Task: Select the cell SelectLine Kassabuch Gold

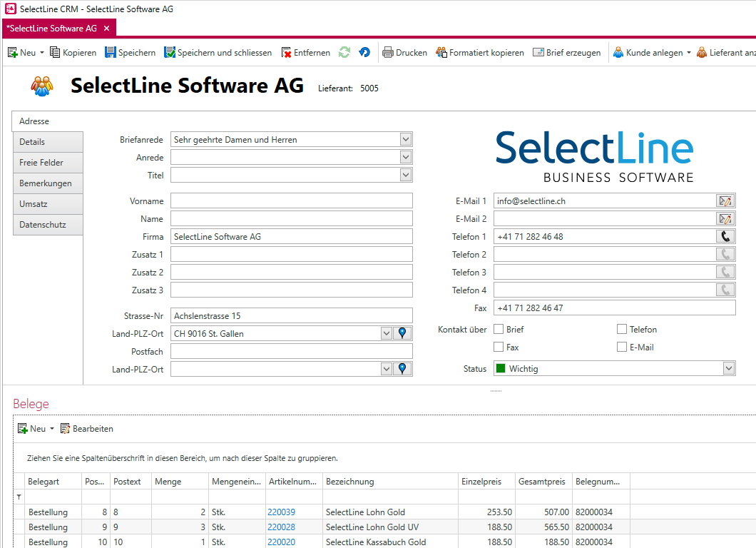Action: (x=390, y=542)
